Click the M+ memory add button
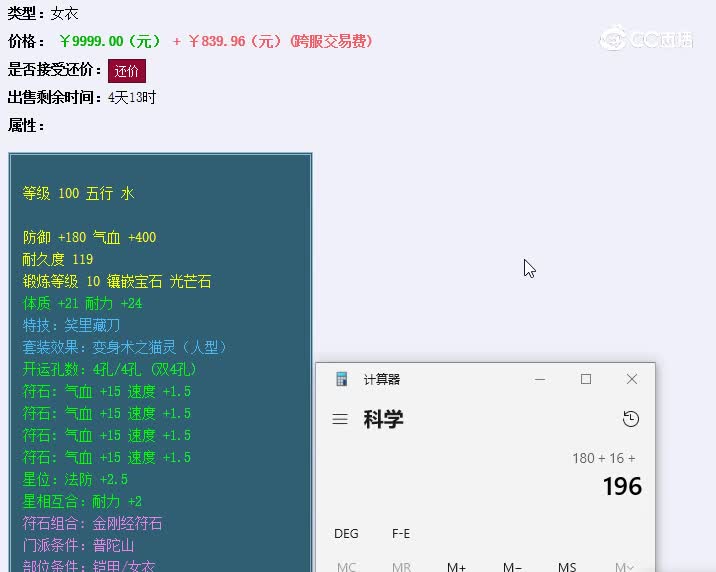 coord(456,567)
